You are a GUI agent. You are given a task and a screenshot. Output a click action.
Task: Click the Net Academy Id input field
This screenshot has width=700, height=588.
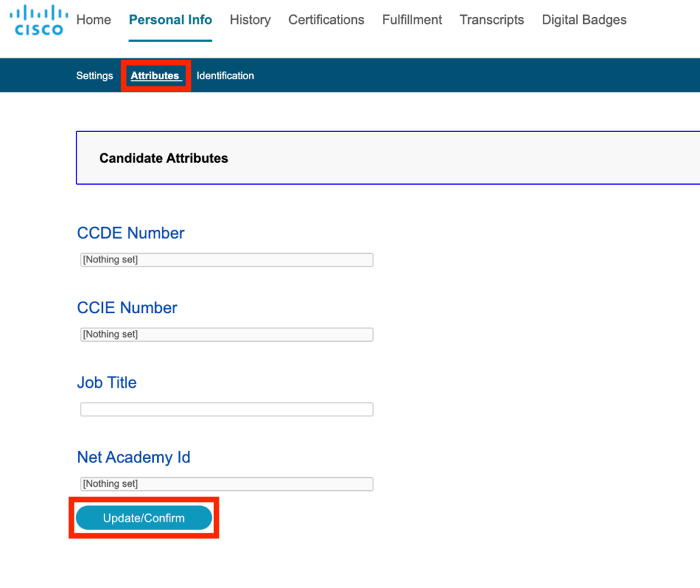point(227,484)
